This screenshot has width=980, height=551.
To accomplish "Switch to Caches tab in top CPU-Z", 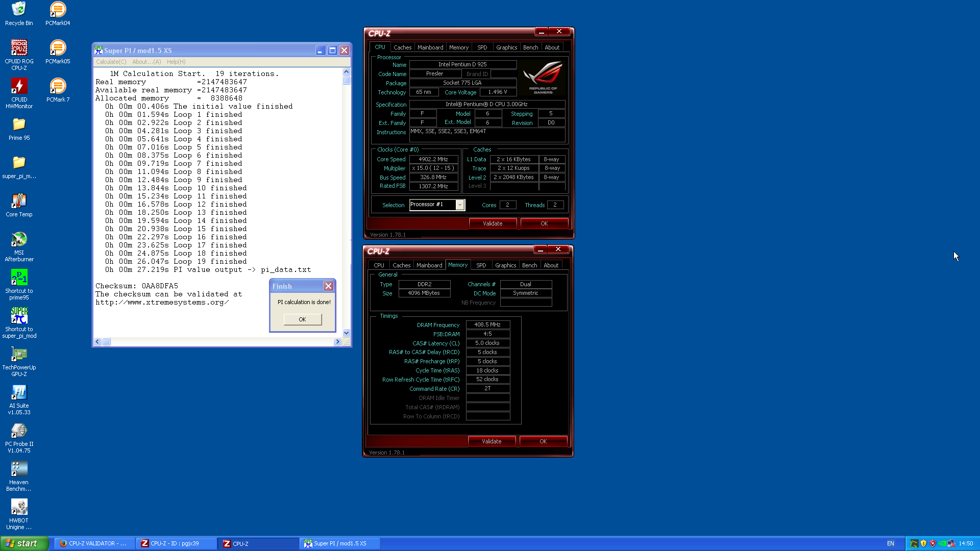I will pos(402,47).
